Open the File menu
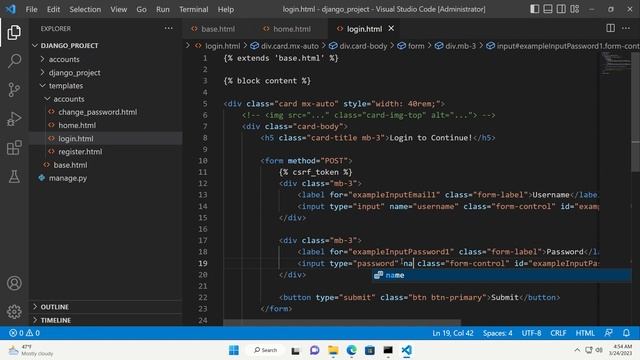Screen dimensions: 640x360 pos(31,9)
